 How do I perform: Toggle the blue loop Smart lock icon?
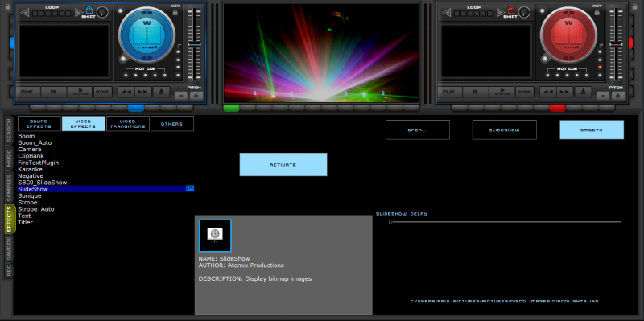click(89, 10)
